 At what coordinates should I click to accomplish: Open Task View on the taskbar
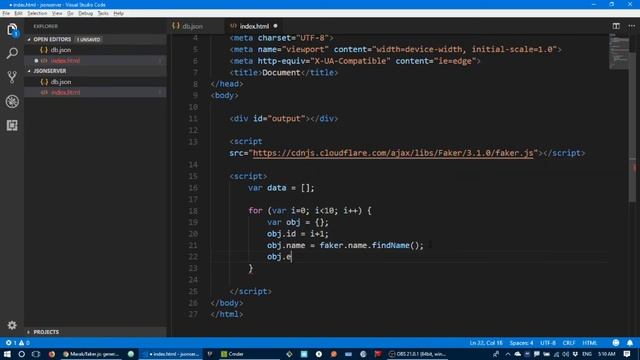(36, 354)
